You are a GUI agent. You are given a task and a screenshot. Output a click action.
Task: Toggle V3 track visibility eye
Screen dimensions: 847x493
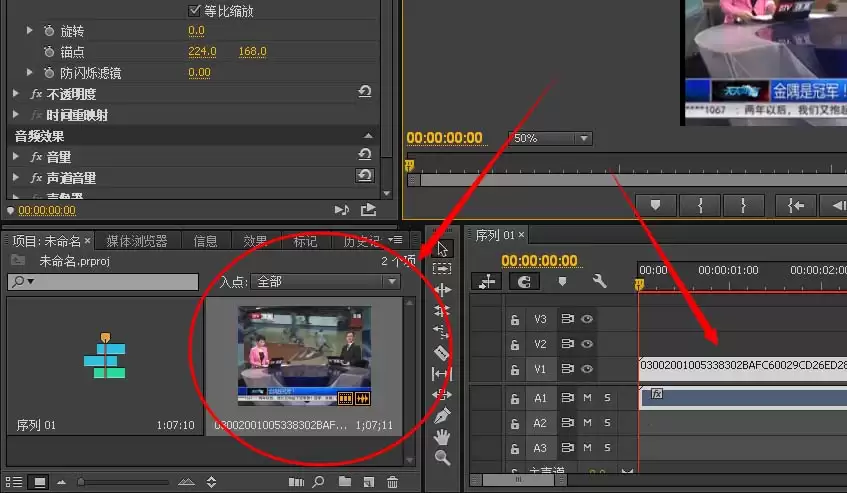tap(587, 319)
